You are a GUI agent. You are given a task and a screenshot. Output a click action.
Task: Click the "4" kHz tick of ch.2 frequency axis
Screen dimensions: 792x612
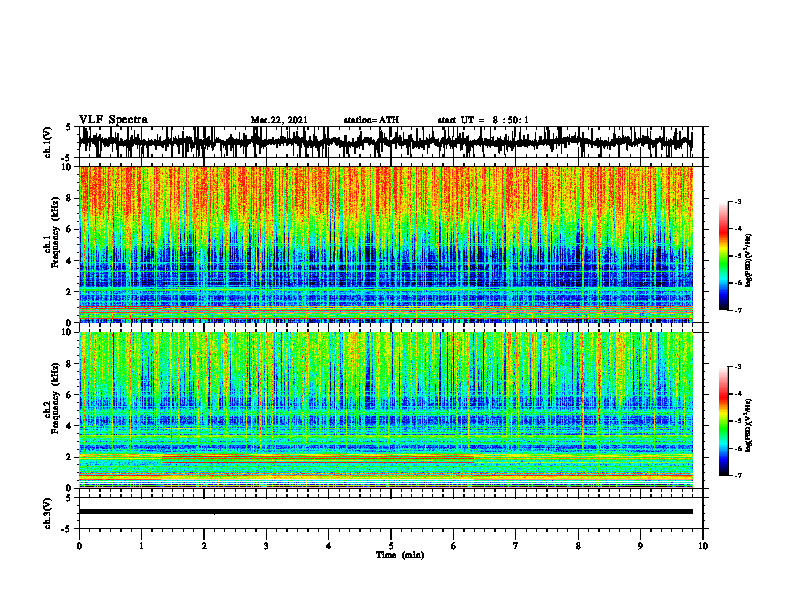(70, 426)
